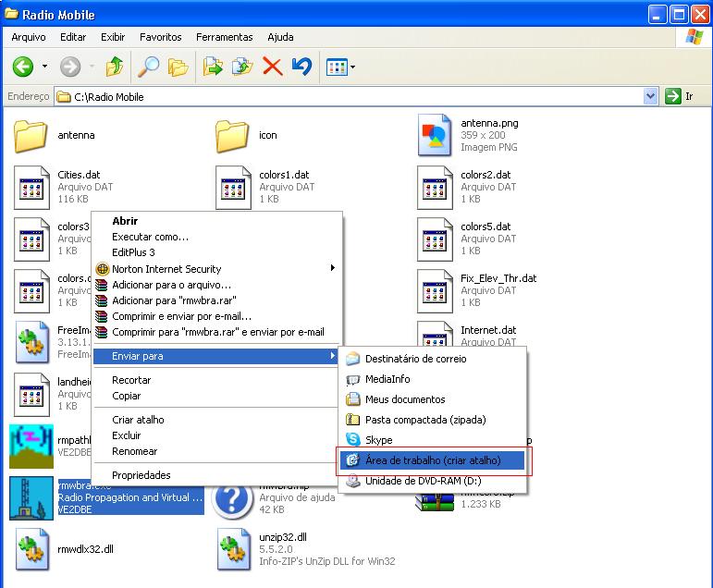This screenshot has height=588, width=713.
Task: Select the colors5.dat file icon
Action: 435,239
